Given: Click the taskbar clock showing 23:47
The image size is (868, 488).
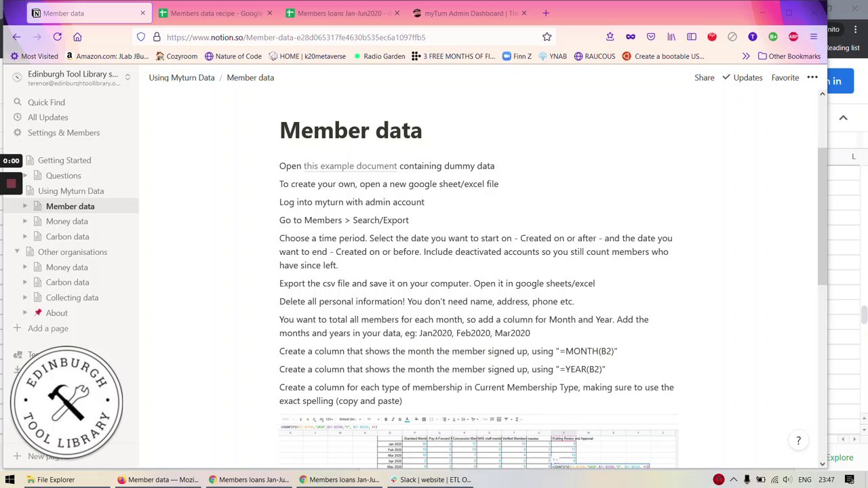Looking at the screenshot, I should tap(826, 480).
